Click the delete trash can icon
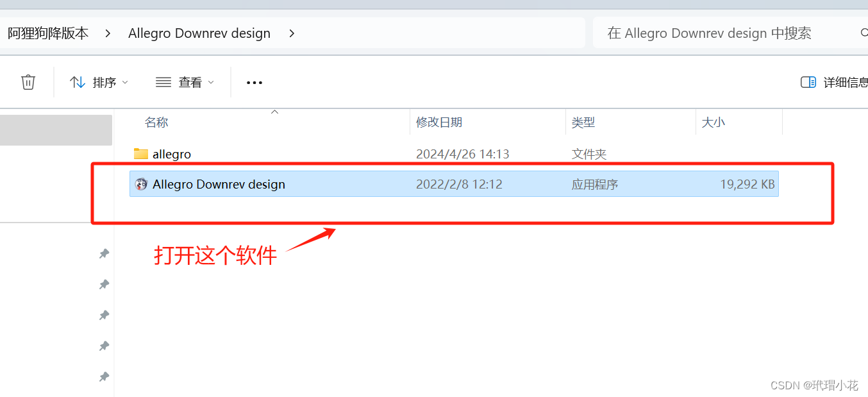 coord(28,82)
